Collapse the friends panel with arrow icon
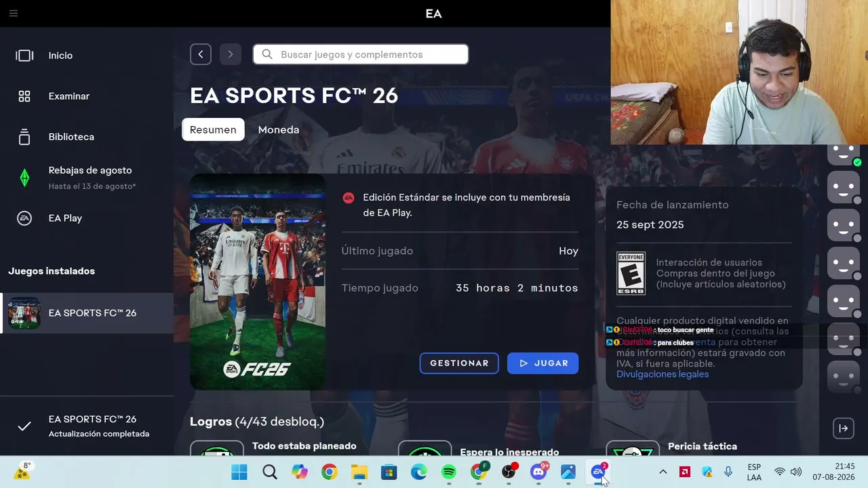868x488 pixels. pyautogui.click(x=844, y=428)
